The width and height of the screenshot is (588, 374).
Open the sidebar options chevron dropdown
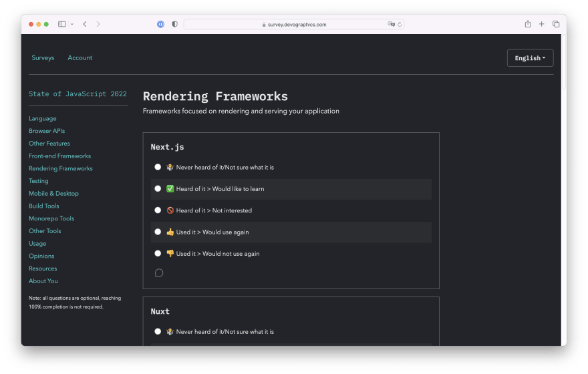click(72, 24)
